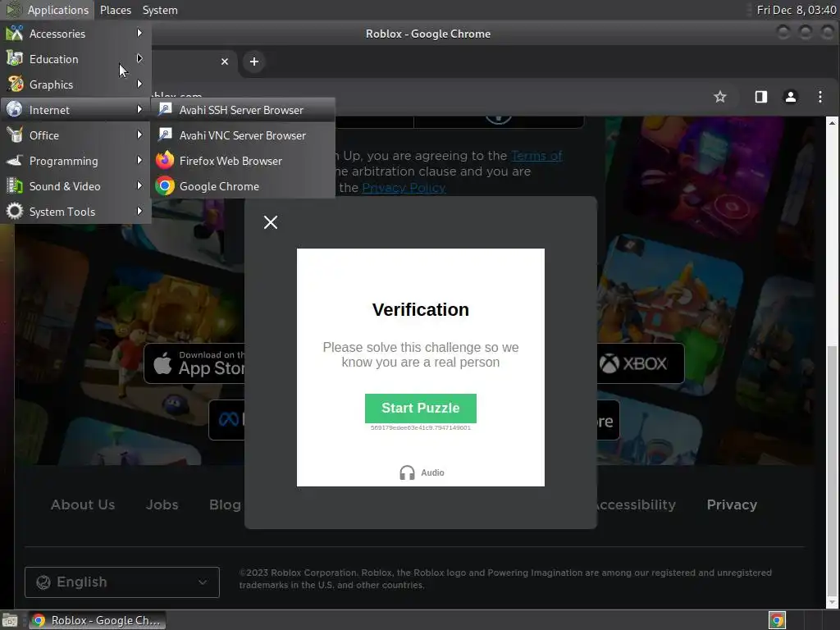This screenshot has height=630, width=840.
Task: Click Roblox - Google Chrome taskbar button
Action: pyautogui.click(x=97, y=620)
